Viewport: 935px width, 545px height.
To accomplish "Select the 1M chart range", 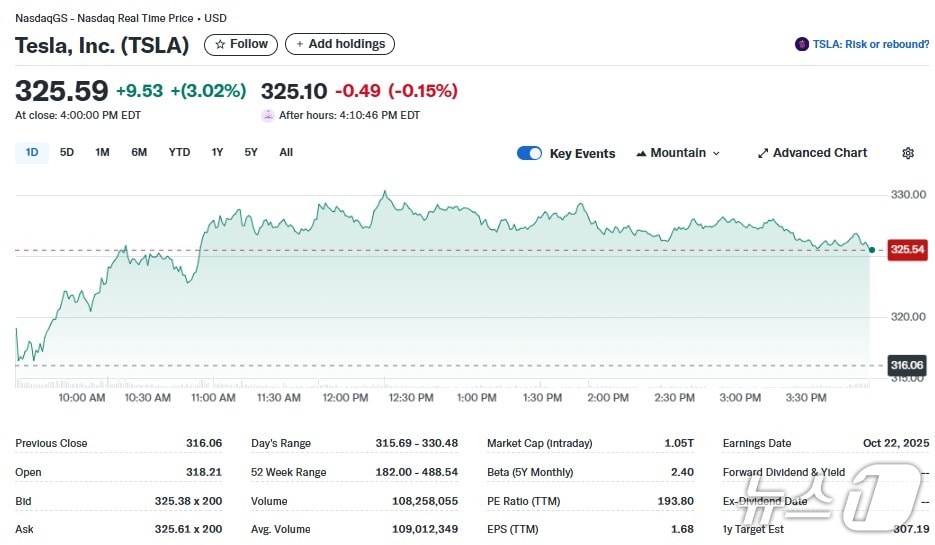I will (x=102, y=152).
